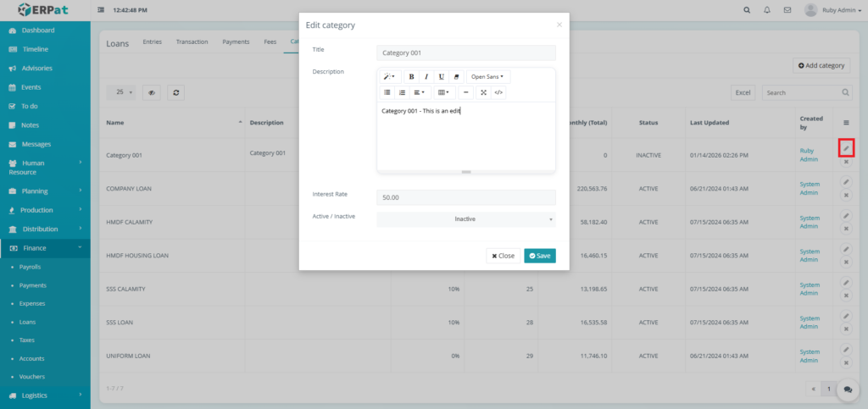
Task: Open the paragraph alignment dropdown
Action: click(420, 92)
